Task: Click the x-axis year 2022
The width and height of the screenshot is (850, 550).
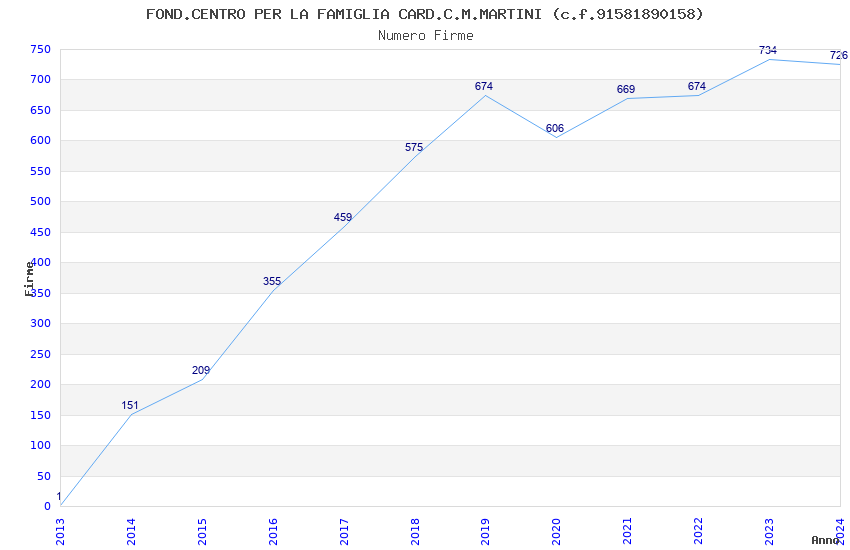Action: pyautogui.click(x=699, y=532)
